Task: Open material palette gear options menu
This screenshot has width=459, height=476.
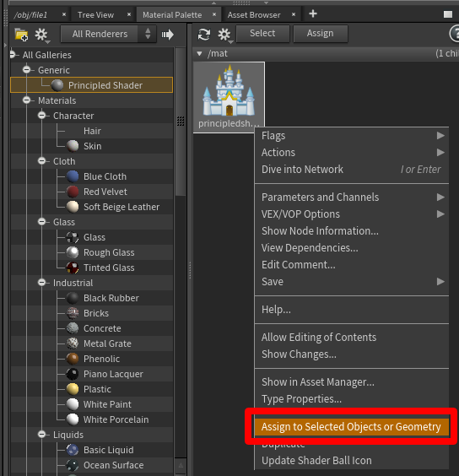Action: tap(224, 35)
